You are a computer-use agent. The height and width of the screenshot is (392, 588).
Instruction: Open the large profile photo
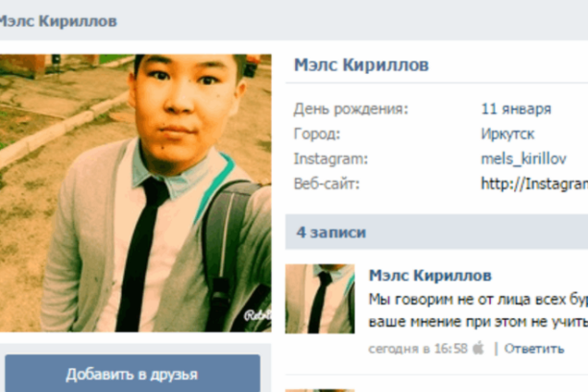tap(135, 193)
